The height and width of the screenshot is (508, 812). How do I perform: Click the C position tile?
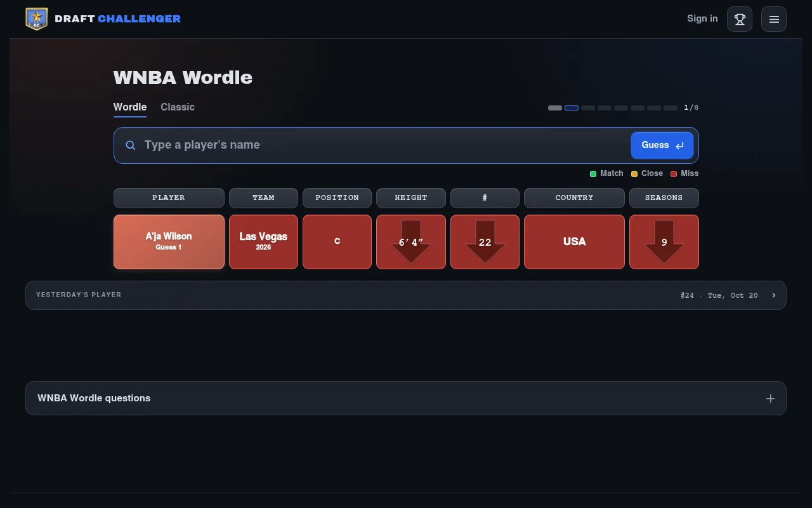point(337,242)
